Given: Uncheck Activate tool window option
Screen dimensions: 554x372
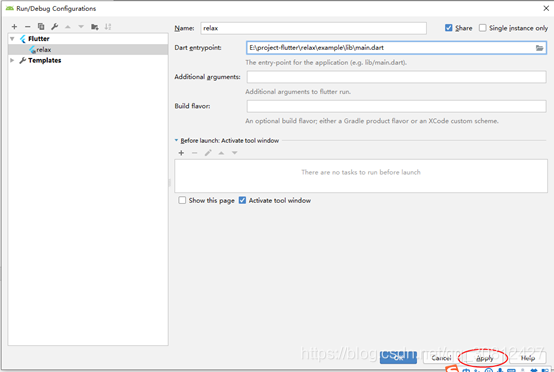Looking at the screenshot, I should (x=242, y=200).
